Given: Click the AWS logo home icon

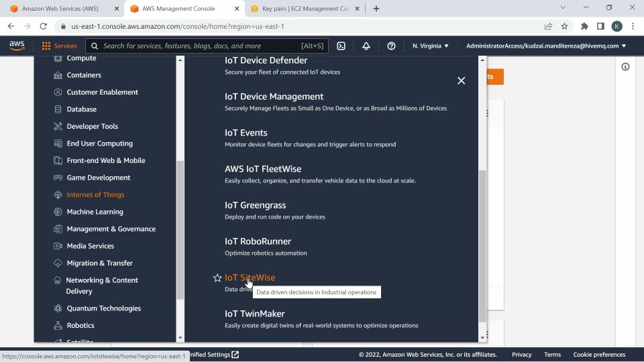Looking at the screenshot, I should 17,46.
